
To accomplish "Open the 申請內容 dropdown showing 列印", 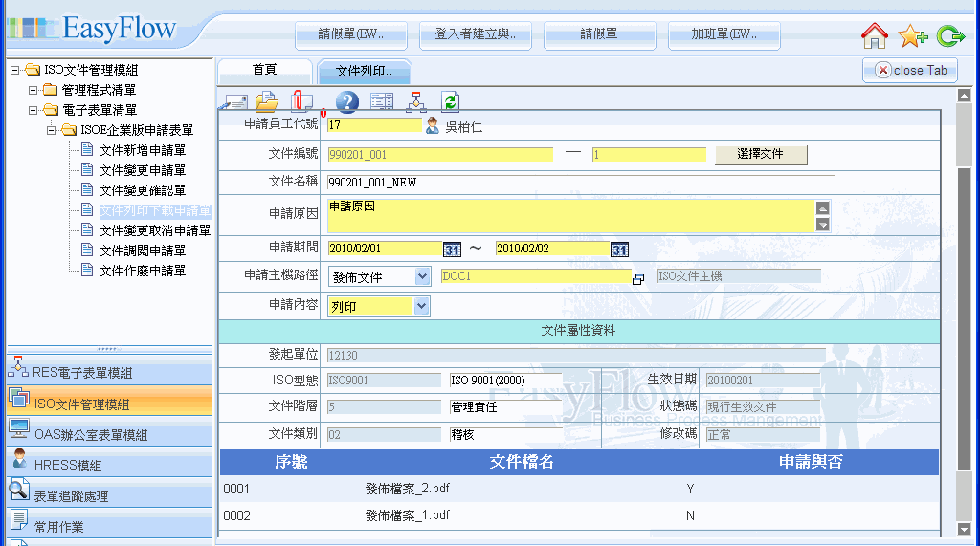I will (422, 306).
